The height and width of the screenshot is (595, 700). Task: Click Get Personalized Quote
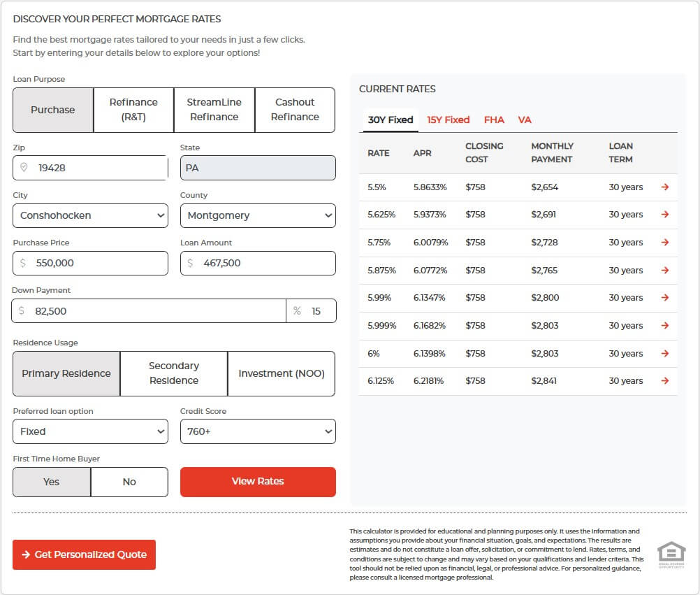pyautogui.click(x=84, y=554)
